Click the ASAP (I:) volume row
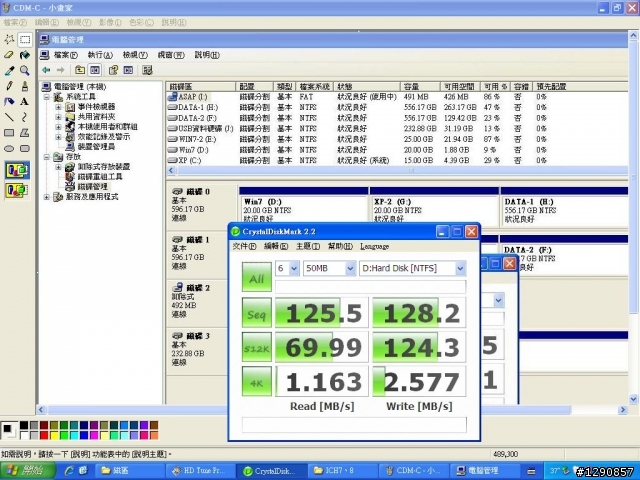The height and width of the screenshot is (480, 640). 397,97
